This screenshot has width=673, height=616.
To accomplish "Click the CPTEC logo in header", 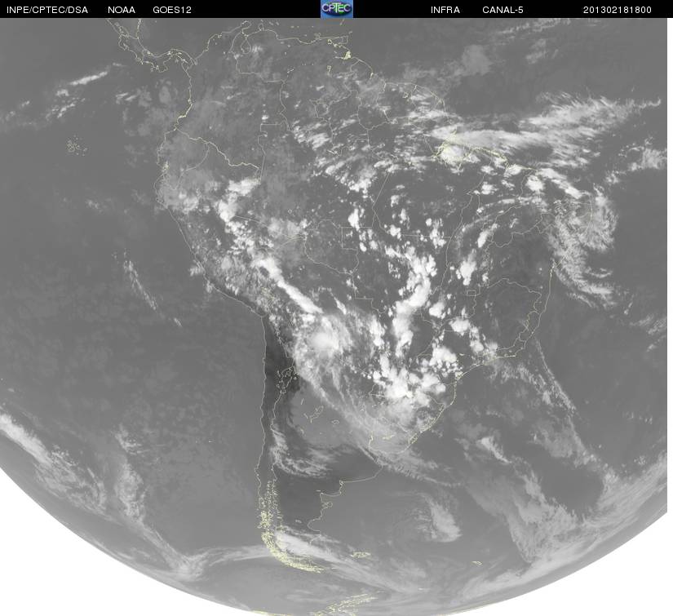I will [337, 9].
